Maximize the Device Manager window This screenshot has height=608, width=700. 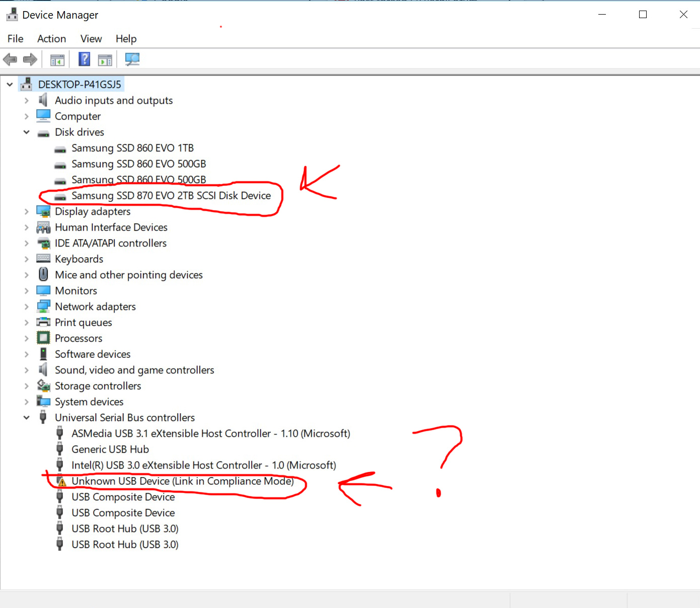[643, 15]
